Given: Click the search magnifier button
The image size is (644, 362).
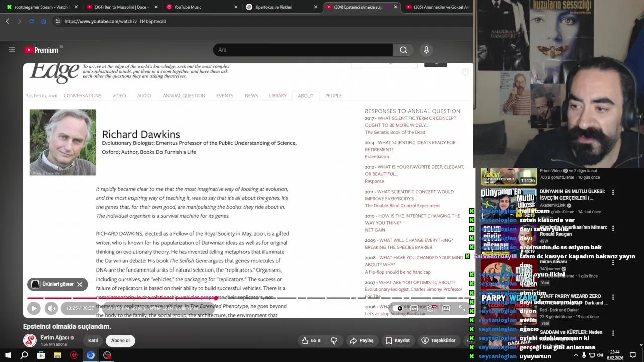Looking at the screenshot, I should (404, 50).
